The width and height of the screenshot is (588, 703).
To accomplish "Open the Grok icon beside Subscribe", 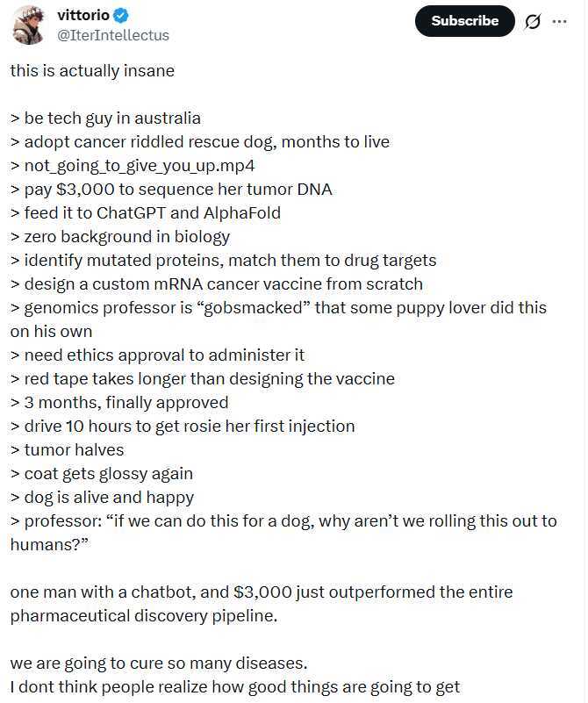I will coord(532,22).
